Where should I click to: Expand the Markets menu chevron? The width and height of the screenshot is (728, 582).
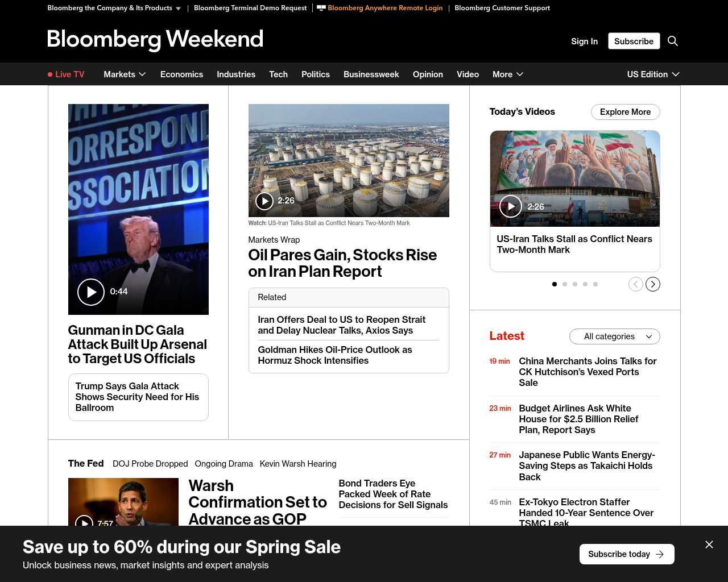[142, 74]
